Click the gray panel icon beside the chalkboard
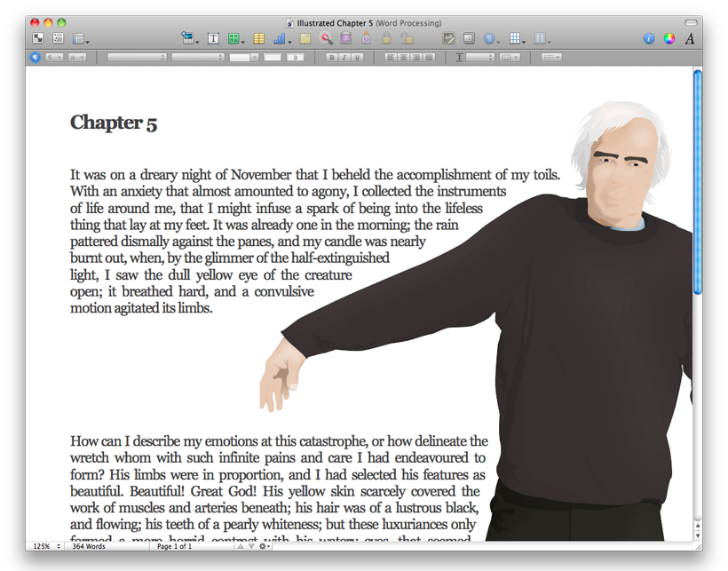The image size is (728, 571). coord(469,38)
